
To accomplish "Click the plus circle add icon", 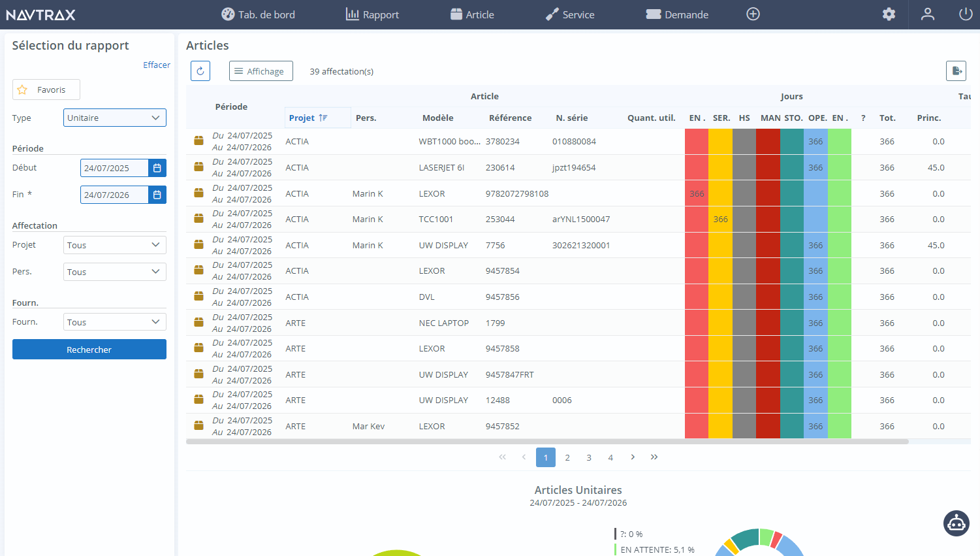I will pyautogui.click(x=753, y=14).
